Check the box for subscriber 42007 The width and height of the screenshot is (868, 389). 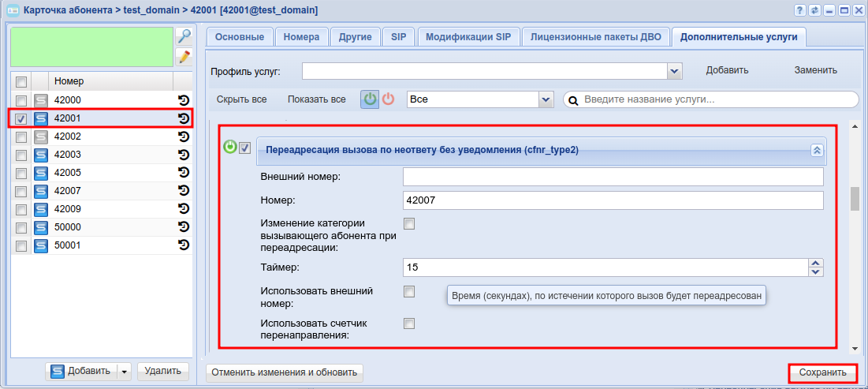click(x=21, y=191)
